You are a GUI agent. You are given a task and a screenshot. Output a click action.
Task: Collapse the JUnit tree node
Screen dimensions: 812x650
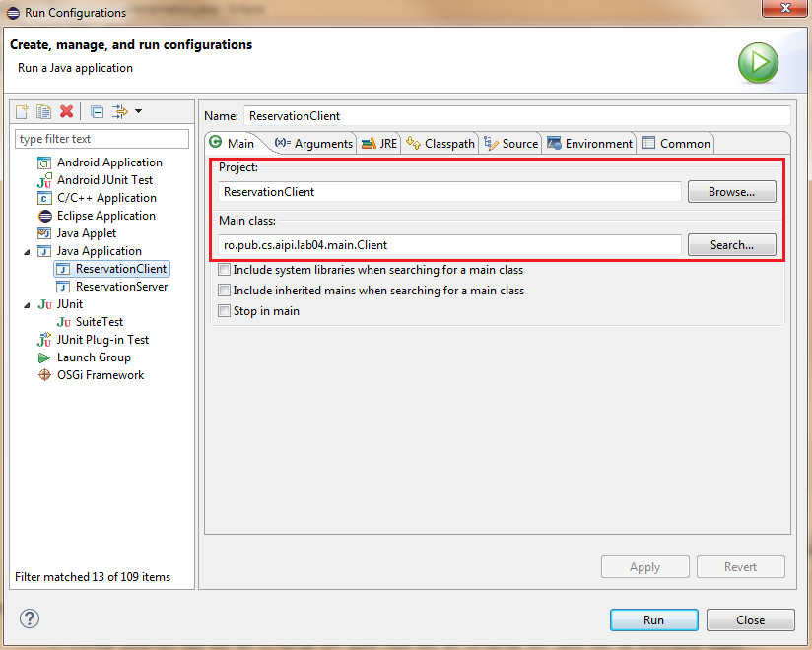point(27,305)
